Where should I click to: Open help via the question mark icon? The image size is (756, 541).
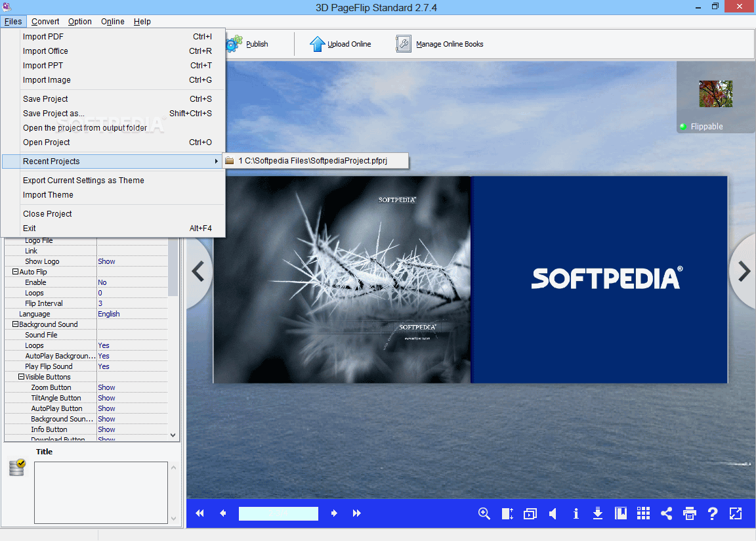pyautogui.click(x=713, y=513)
